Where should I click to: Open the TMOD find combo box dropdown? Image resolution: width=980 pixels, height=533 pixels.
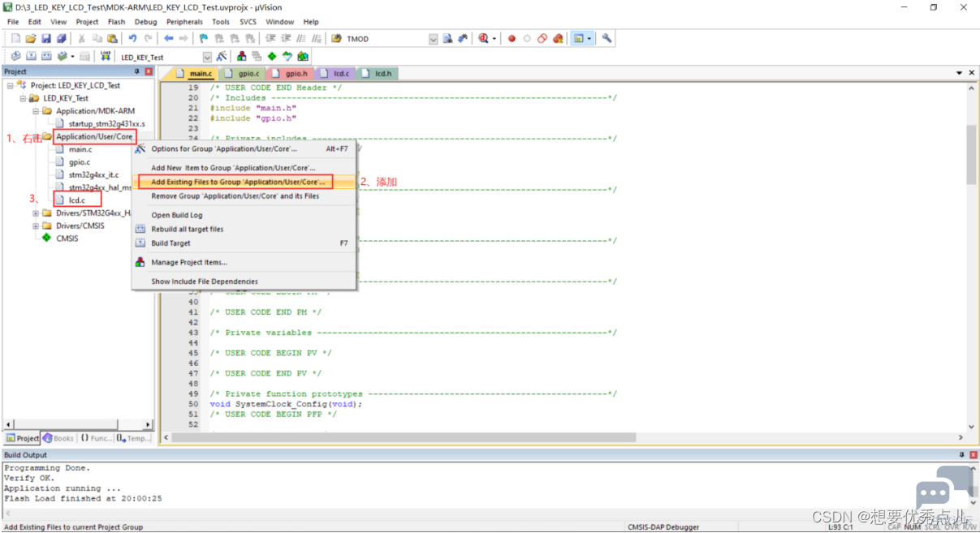[433, 38]
